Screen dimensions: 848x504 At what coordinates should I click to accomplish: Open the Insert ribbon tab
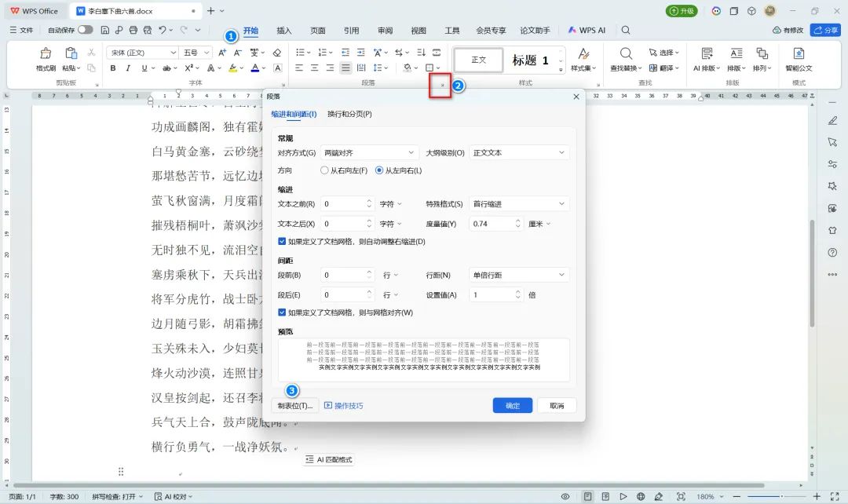[x=284, y=31]
